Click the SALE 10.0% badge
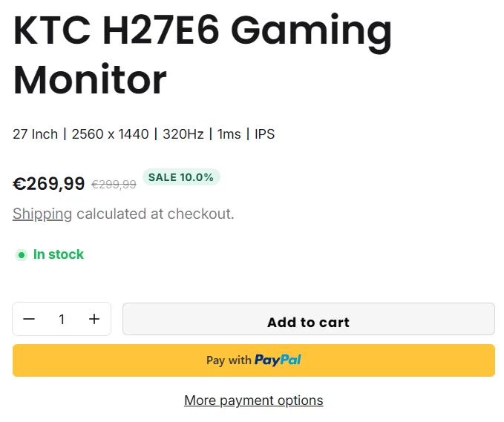The width and height of the screenshot is (504, 422). coord(181,177)
